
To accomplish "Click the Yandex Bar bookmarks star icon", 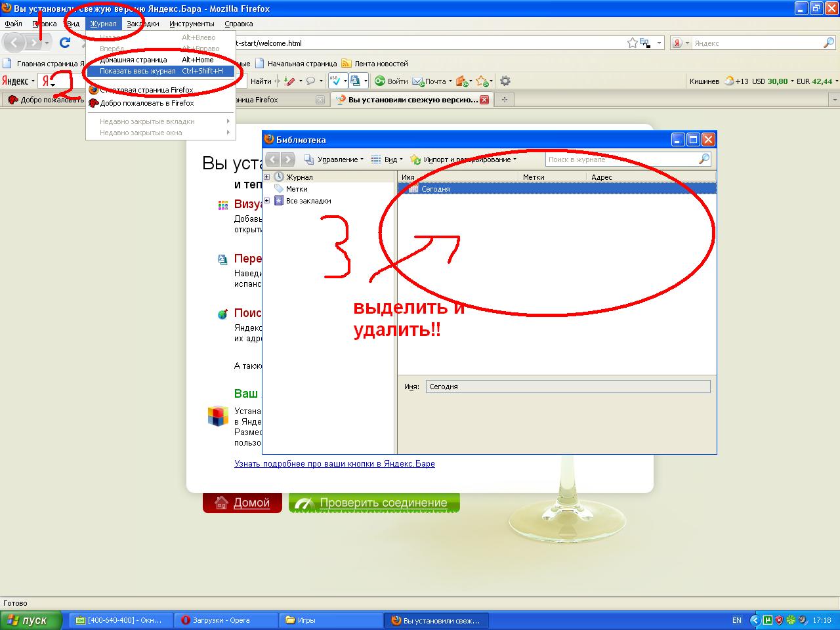I will point(482,81).
